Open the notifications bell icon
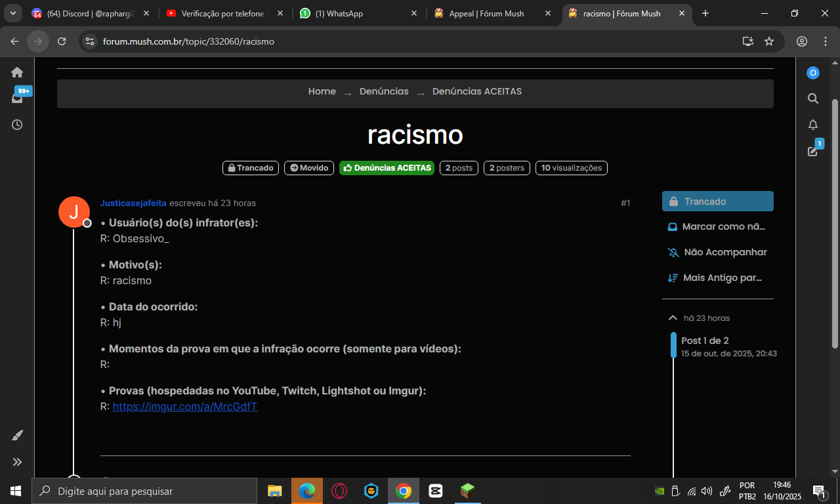The height and width of the screenshot is (504, 840). (x=813, y=125)
